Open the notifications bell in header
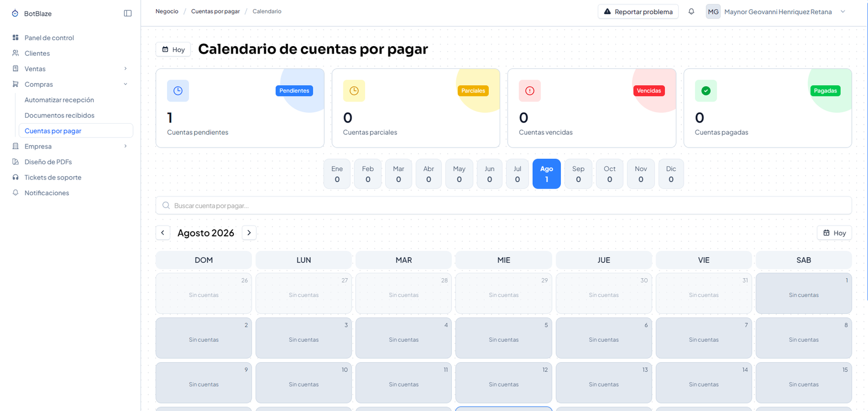868x411 pixels. pyautogui.click(x=691, y=11)
